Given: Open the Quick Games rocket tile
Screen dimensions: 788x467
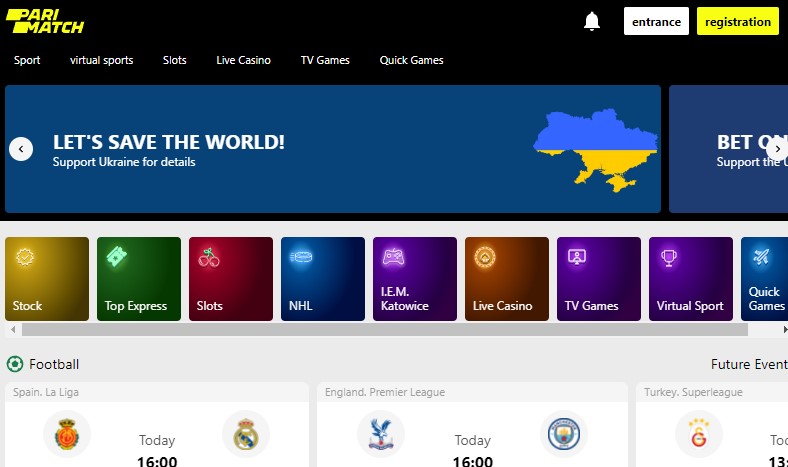Looking at the screenshot, I should tap(764, 279).
